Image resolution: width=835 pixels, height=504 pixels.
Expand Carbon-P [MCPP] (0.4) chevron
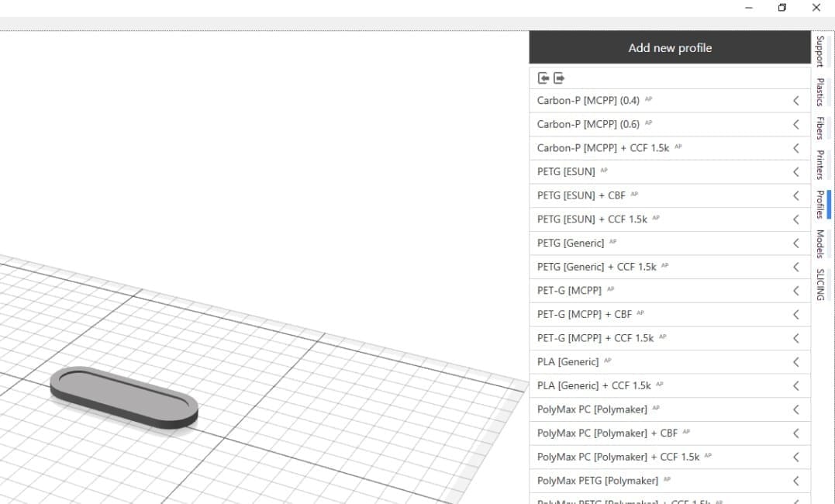pyautogui.click(x=796, y=101)
